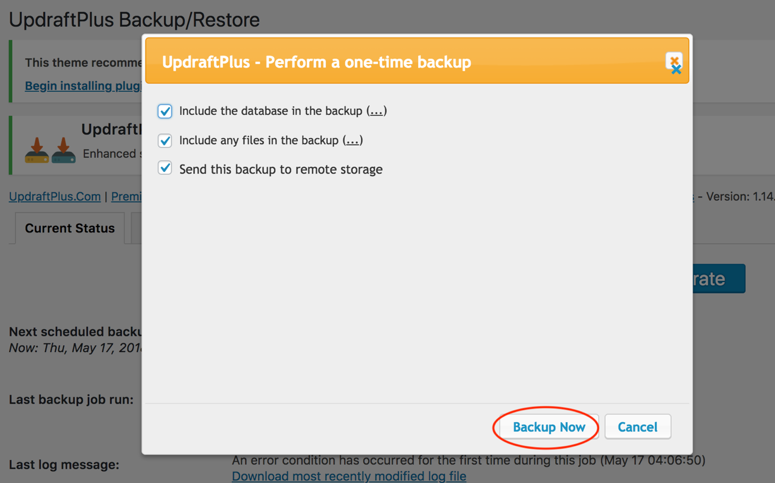Open the UpdraftPlus.Com link
This screenshot has height=483, width=775.
coord(55,196)
